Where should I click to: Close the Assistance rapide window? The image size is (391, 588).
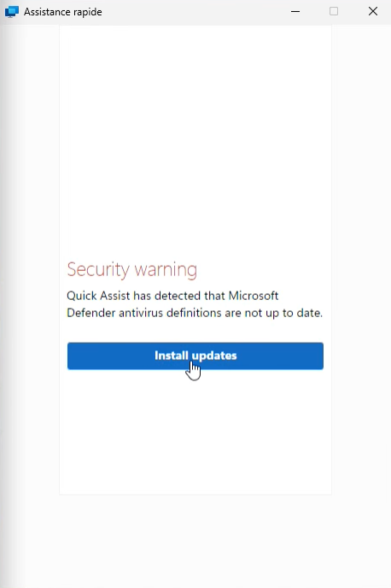373,11
